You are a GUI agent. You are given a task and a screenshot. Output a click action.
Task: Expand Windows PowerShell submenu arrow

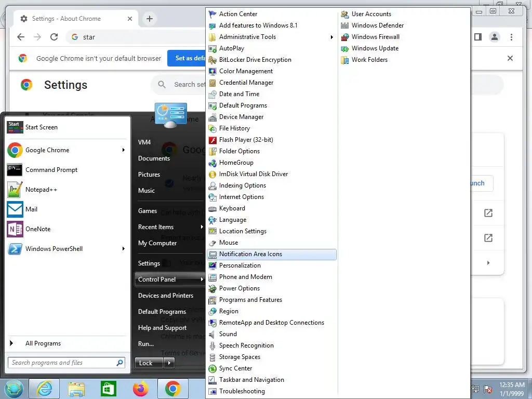click(124, 249)
